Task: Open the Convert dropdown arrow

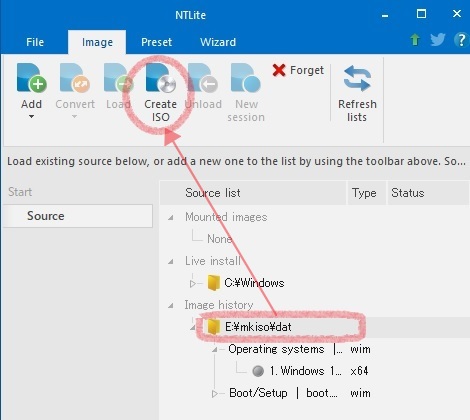Action: click(74, 117)
